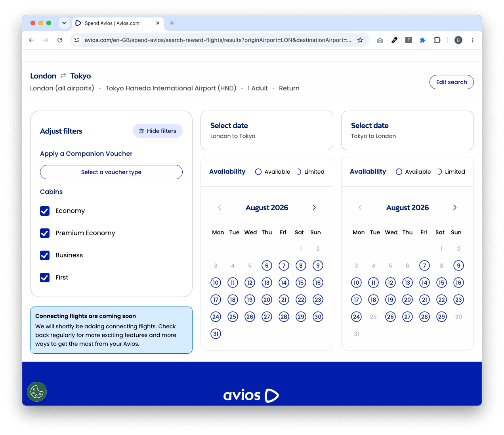Swap London and Tokyo arrows icon
The image size is (504, 435).
tap(63, 76)
